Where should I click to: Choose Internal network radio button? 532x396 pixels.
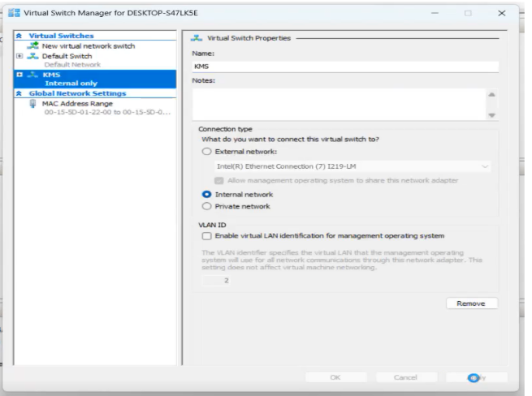(x=206, y=195)
